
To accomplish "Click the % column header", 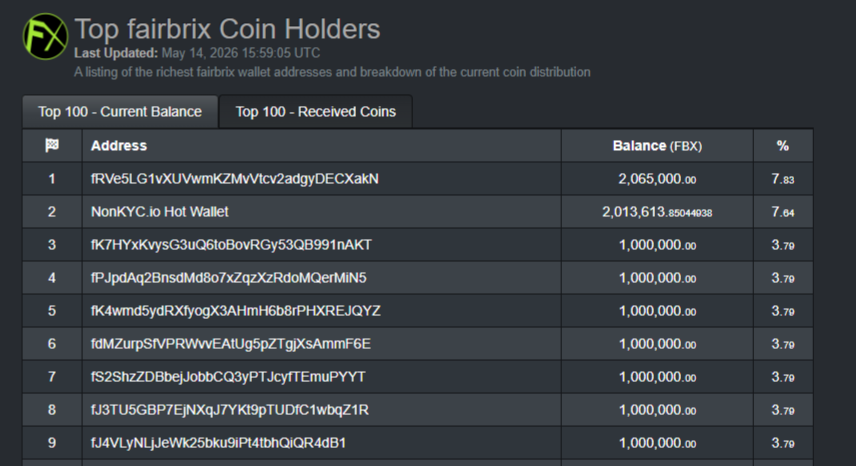I will click(x=783, y=146).
